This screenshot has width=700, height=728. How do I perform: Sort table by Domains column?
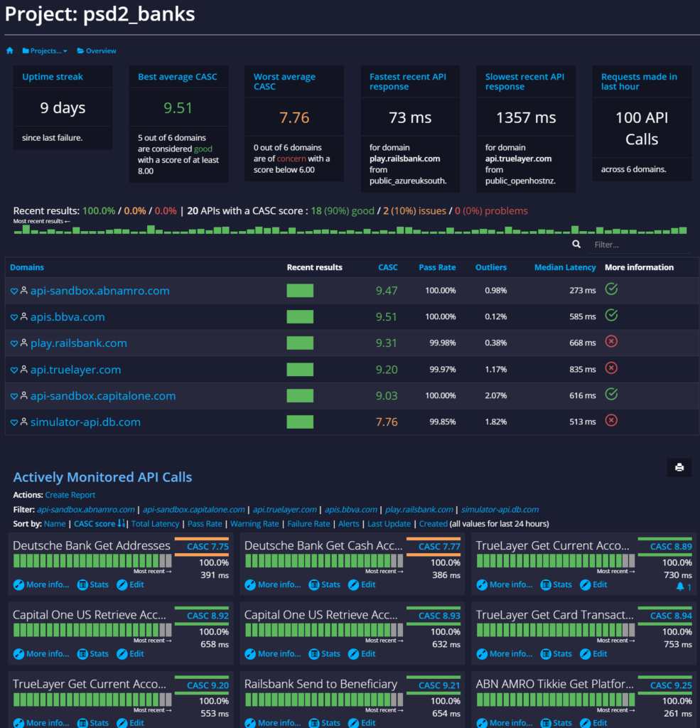[x=27, y=267]
